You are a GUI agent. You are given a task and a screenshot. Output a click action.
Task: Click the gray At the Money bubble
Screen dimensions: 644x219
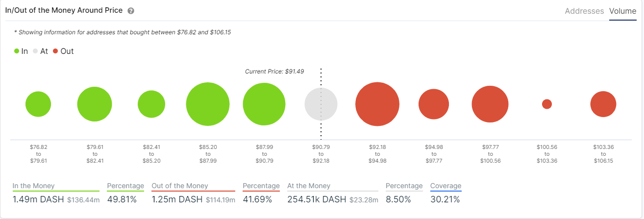(321, 104)
